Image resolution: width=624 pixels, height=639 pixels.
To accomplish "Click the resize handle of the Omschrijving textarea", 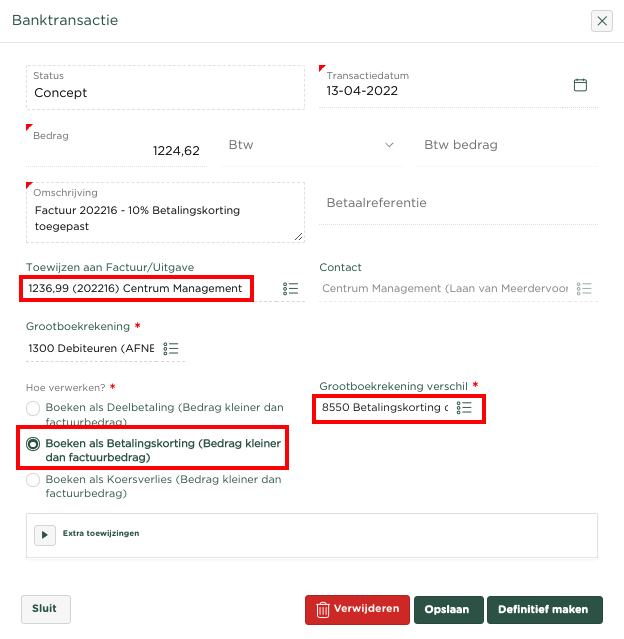I will tap(298, 236).
